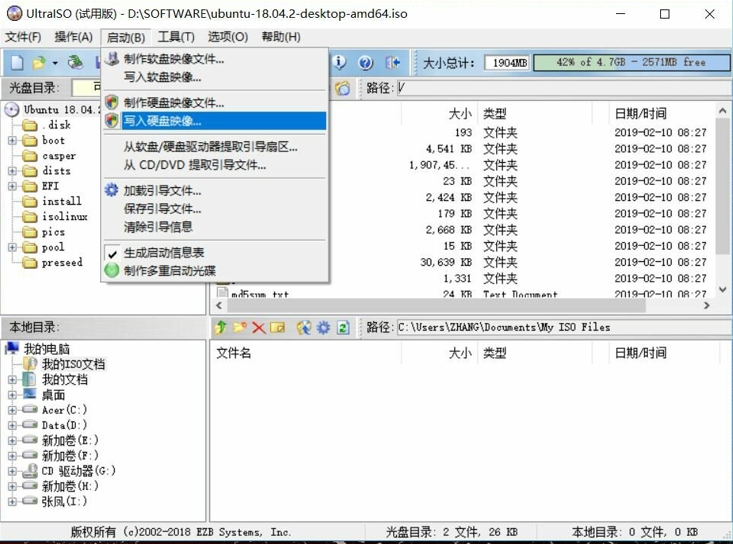Choose 清除引导信息 menu entry
The height and width of the screenshot is (544, 733).
(x=215, y=227)
